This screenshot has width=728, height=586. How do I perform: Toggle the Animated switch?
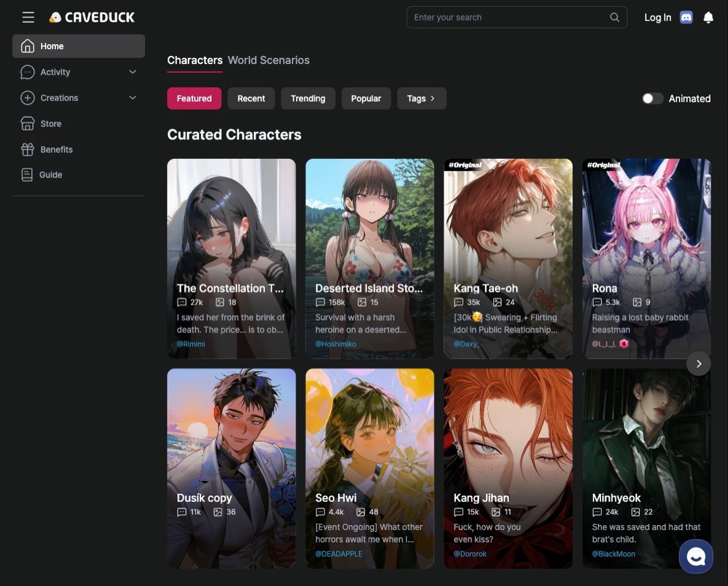[652, 98]
